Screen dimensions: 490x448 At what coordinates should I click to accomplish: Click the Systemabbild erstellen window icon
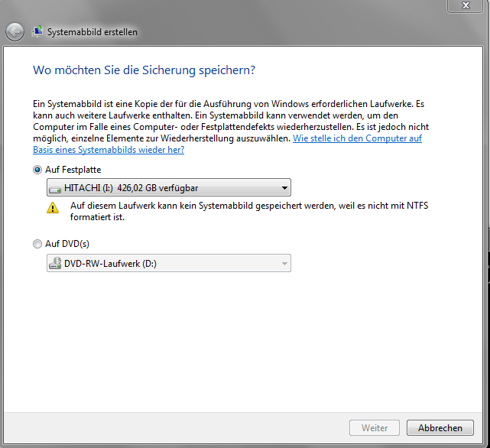click(x=37, y=31)
